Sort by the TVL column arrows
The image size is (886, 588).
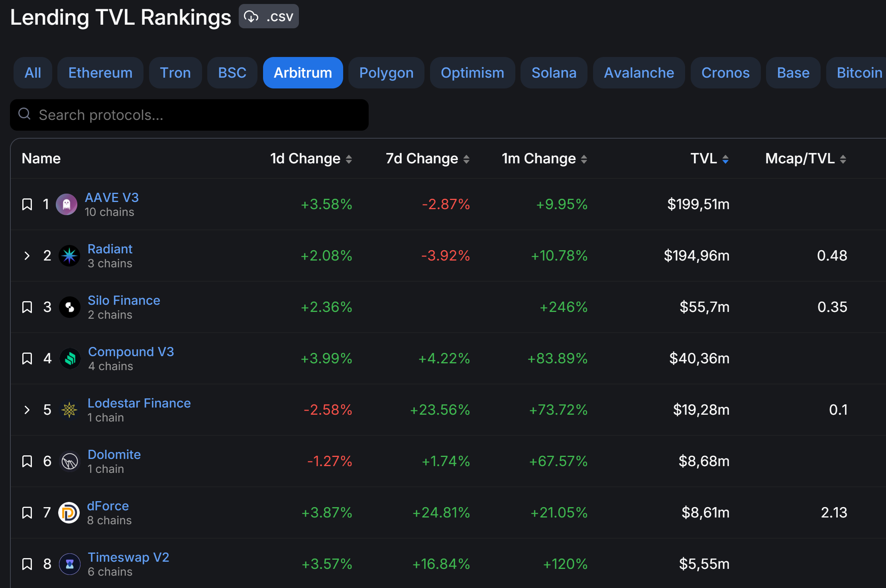coord(725,159)
